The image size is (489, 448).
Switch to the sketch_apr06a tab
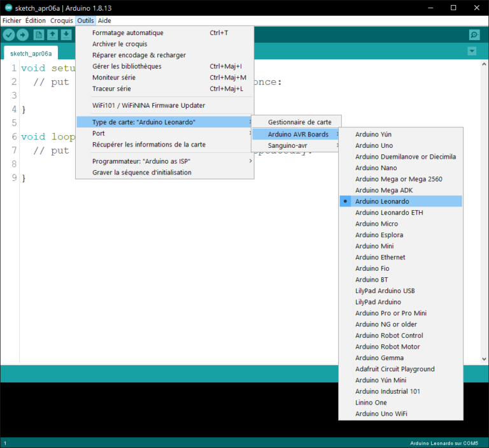coord(31,54)
